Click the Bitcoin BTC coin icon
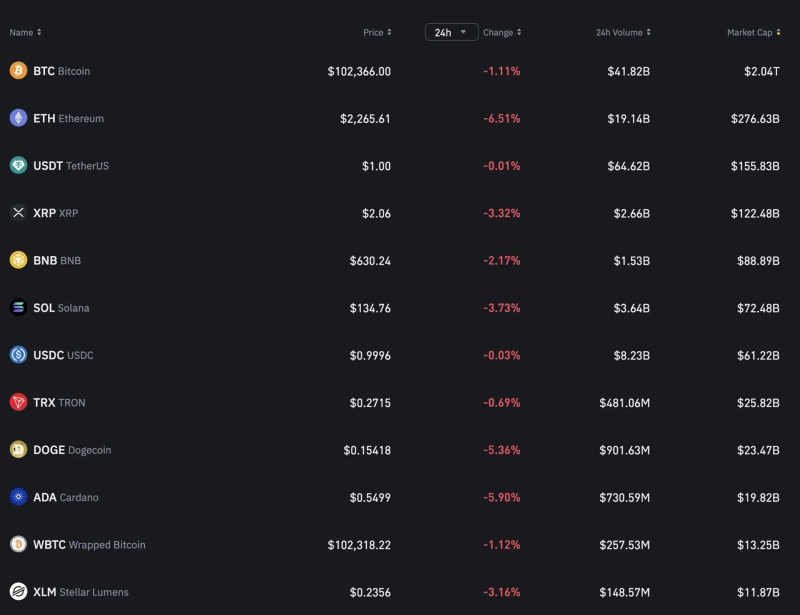Image resolution: width=800 pixels, height=615 pixels. point(18,71)
